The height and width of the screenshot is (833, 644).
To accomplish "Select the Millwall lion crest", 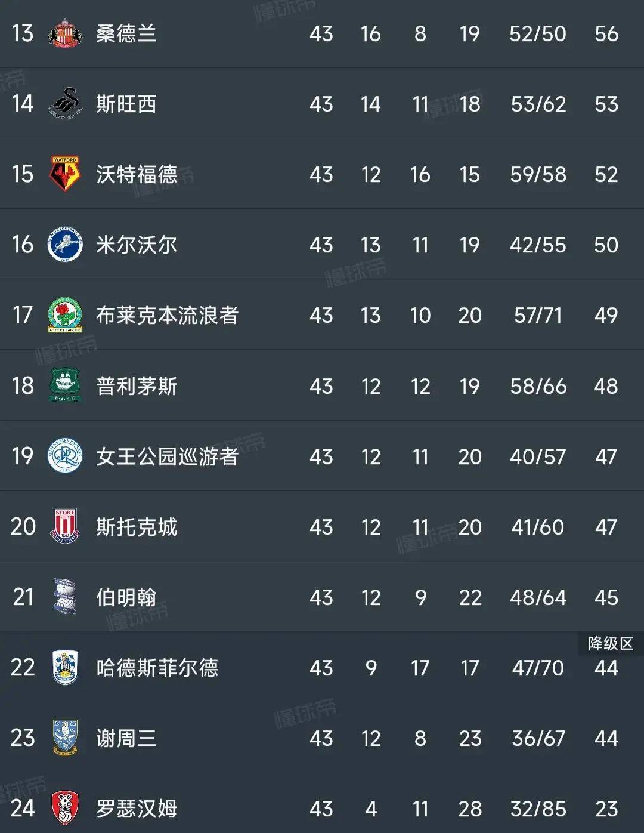I will click(64, 245).
